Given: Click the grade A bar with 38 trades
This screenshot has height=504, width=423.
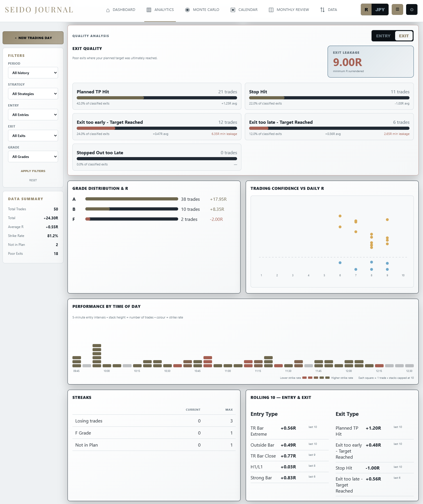Looking at the screenshot, I should [x=132, y=199].
